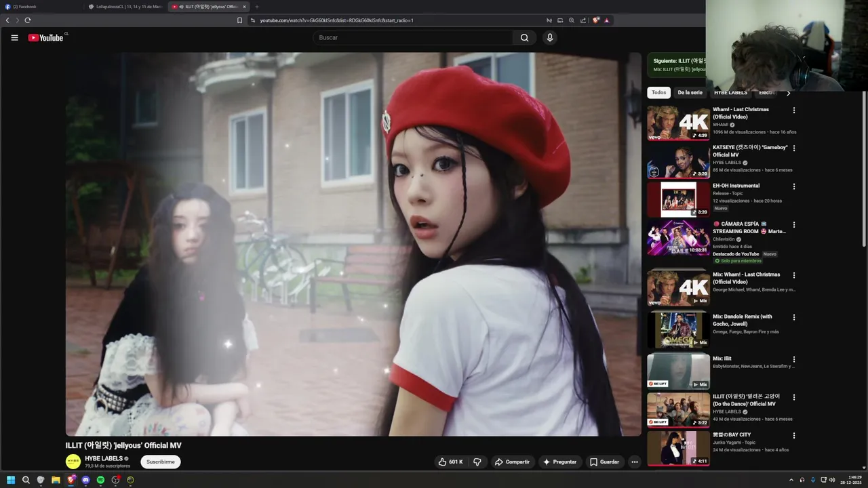Open options menu for Mix: Illit
This screenshot has height=488, width=868.
click(794, 359)
